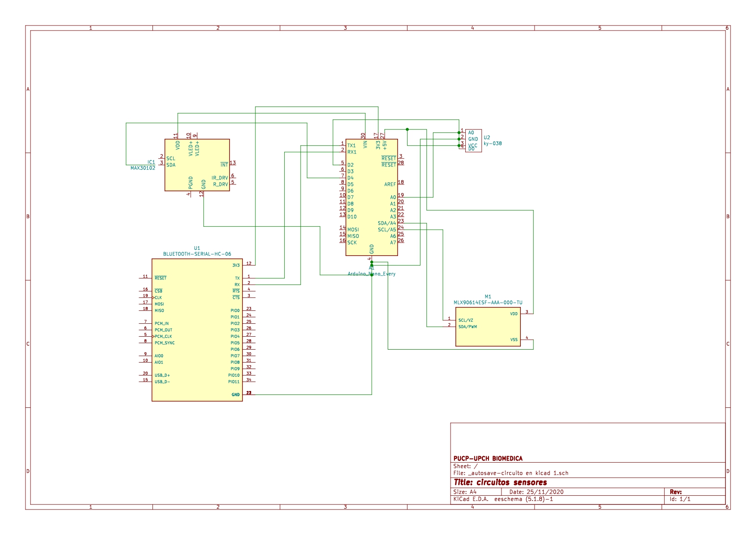Image resolution: width=756 pixels, height=535 pixels.
Task: Select the AIO0 pin label
Action: 159,356
